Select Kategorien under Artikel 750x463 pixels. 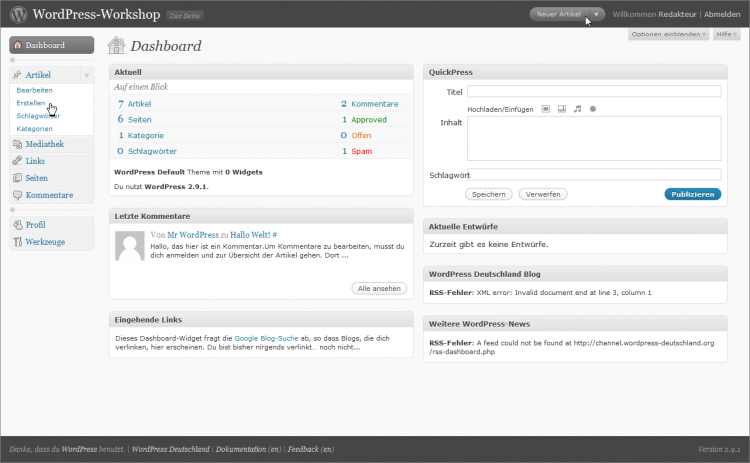coord(34,129)
